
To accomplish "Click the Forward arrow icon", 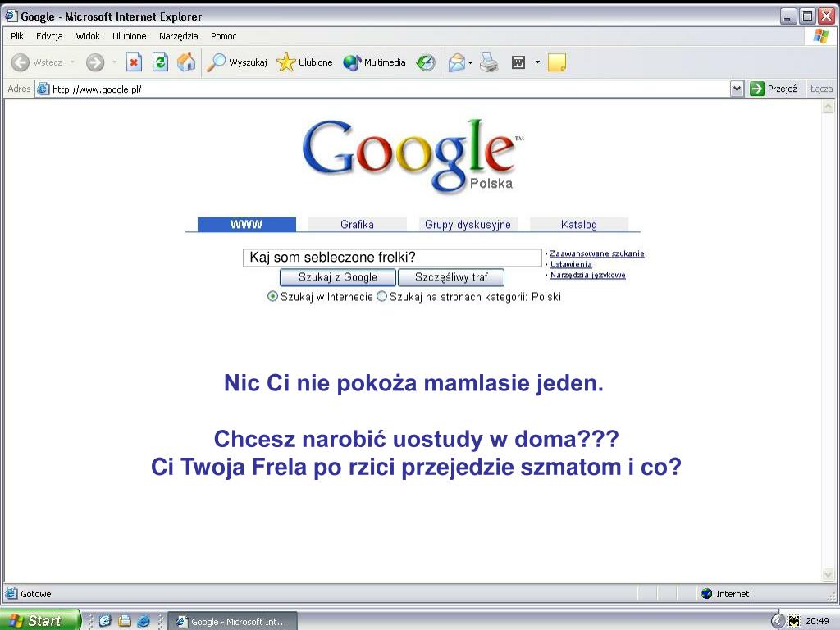I will point(95,62).
